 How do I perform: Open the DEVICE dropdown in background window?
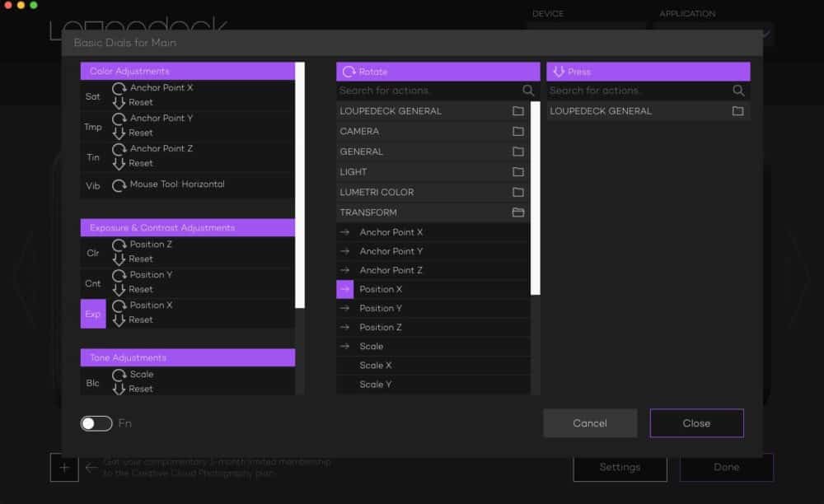[x=586, y=26]
